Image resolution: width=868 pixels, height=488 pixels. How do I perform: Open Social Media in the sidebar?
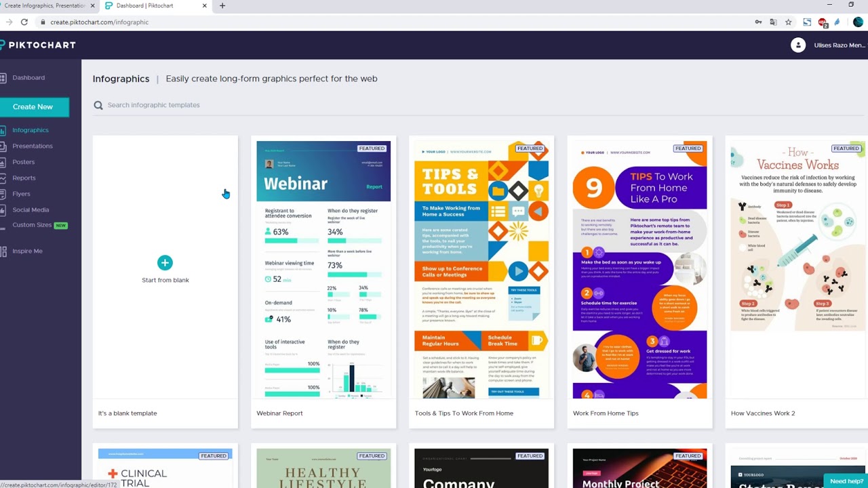tap(31, 210)
